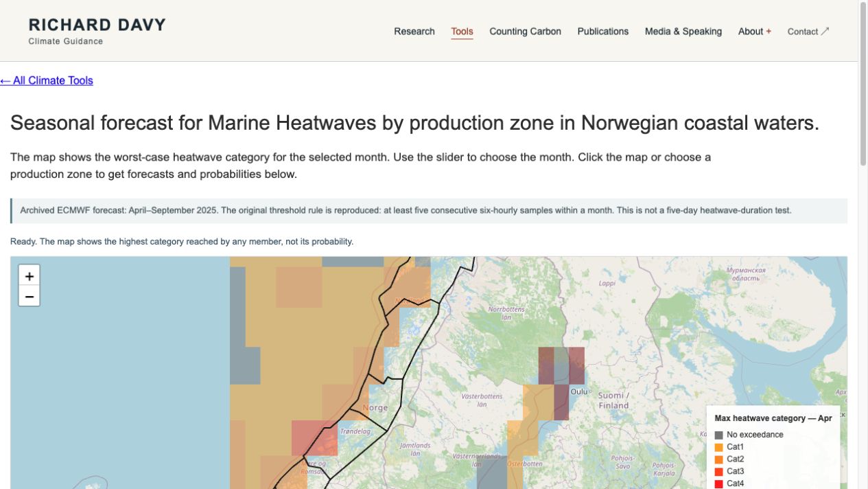The image size is (868, 489).
Task: Click the Trøndelag region on map
Action: [355, 431]
